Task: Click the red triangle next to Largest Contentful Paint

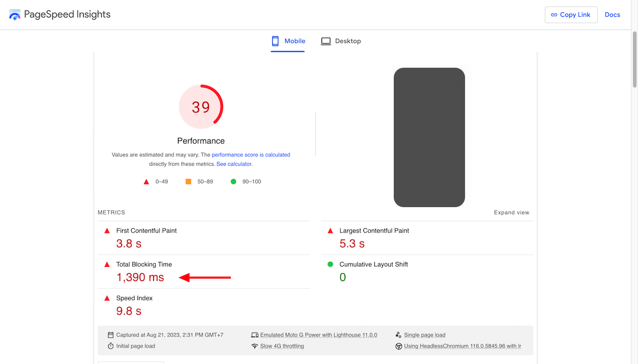Action: (x=330, y=231)
